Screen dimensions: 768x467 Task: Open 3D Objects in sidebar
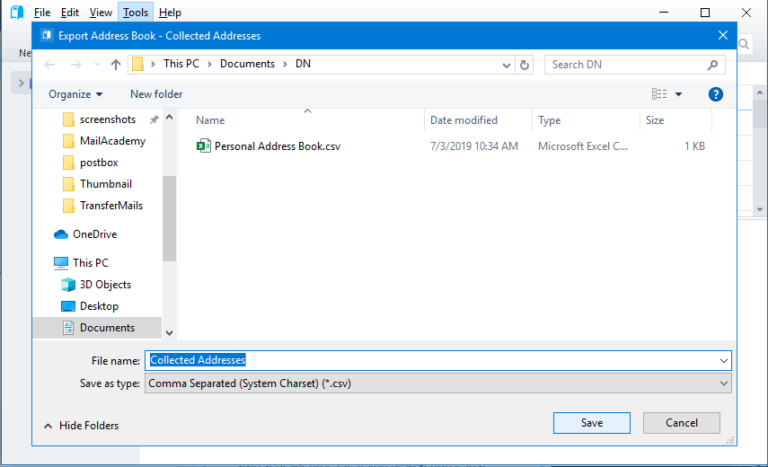pyautogui.click(x=105, y=285)
